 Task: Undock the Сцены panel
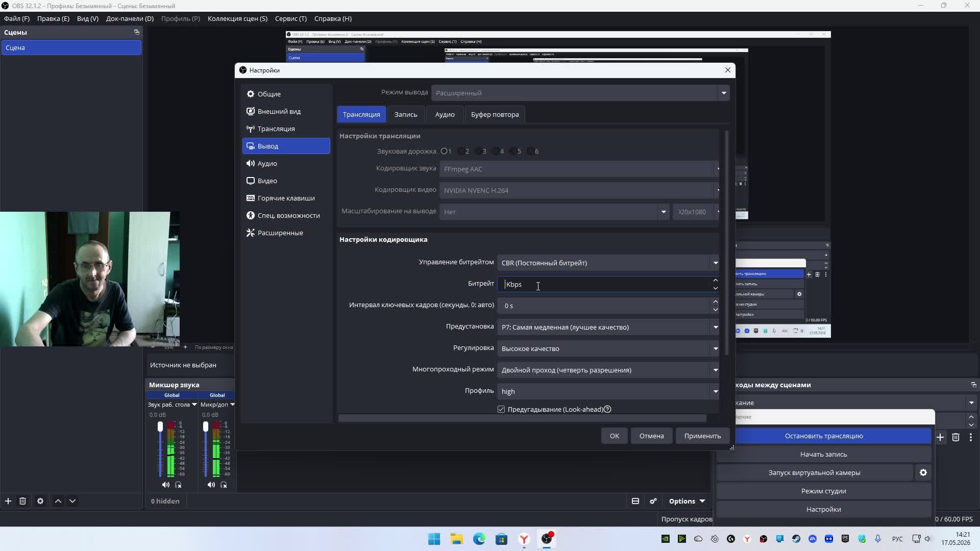click(x=136, y=32)
